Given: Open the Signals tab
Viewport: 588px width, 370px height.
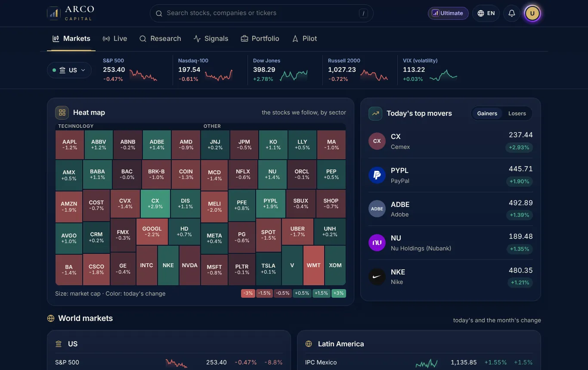Looking at the screenshot, I should [211, 39].
